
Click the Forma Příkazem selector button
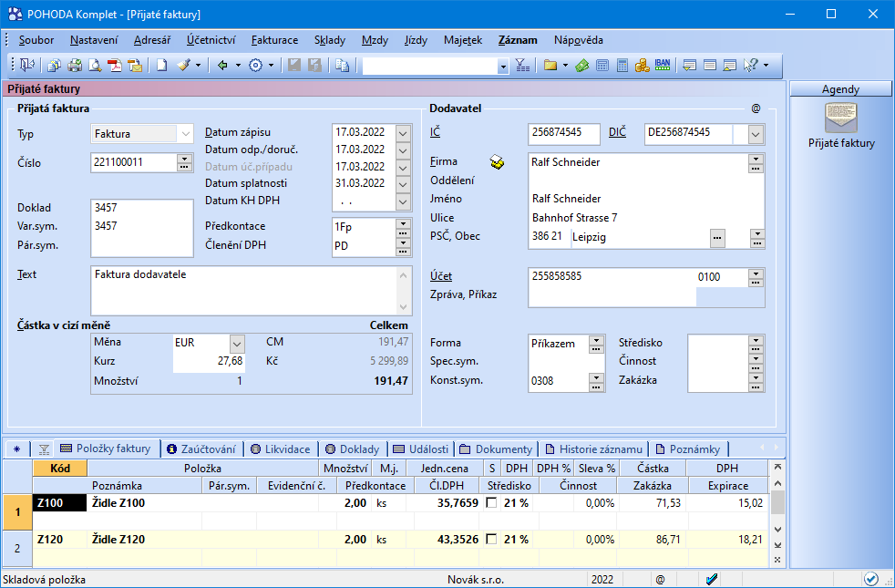596,344
